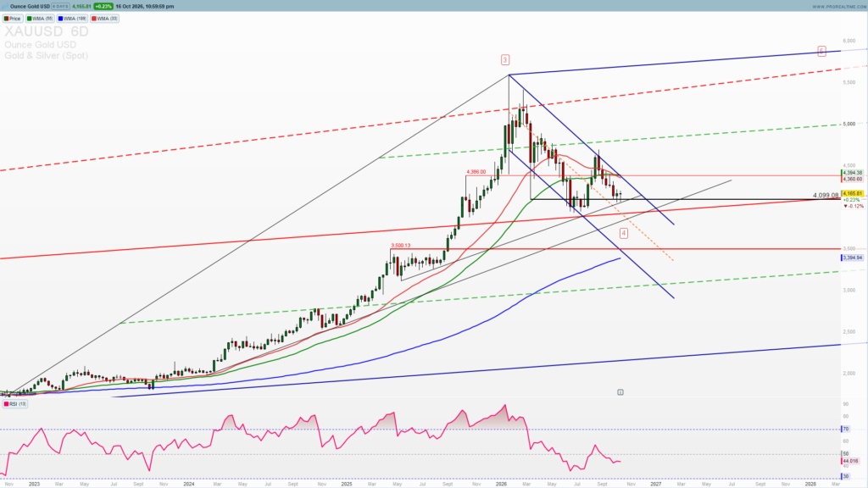Click the date 16 Oct 2026 timestamp
The width and height of the screenshot is (868, 488).
(144, 6)
